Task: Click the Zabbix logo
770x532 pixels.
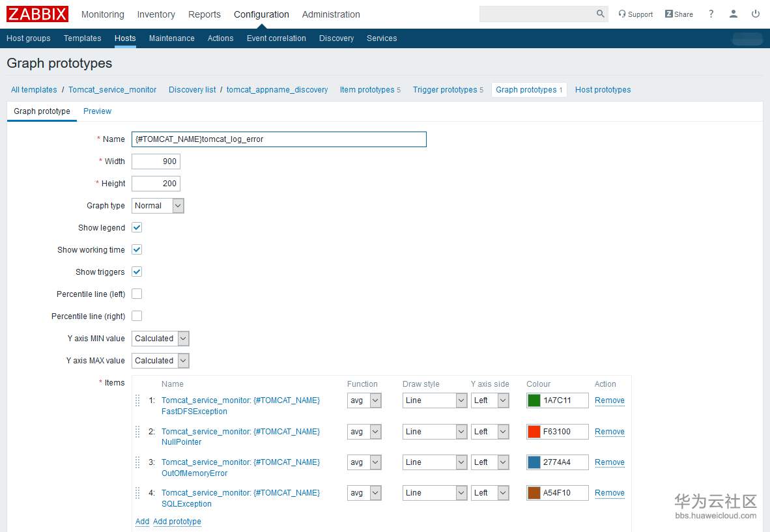Action: pyautogui.click(x=37, y=14)
